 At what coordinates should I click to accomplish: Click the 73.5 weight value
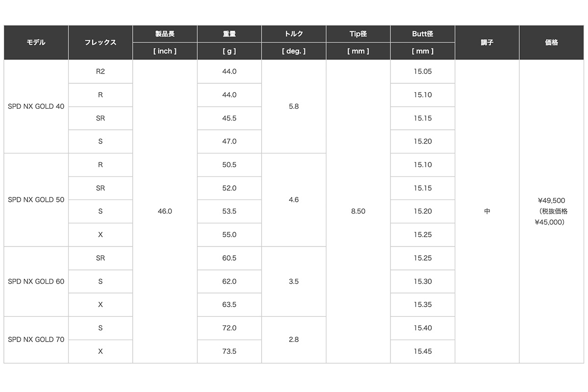(229, 351)
